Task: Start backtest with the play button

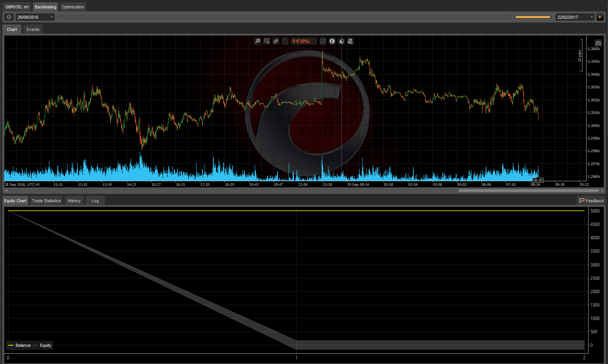Action: pyautogui.click(x=600, y=17)
